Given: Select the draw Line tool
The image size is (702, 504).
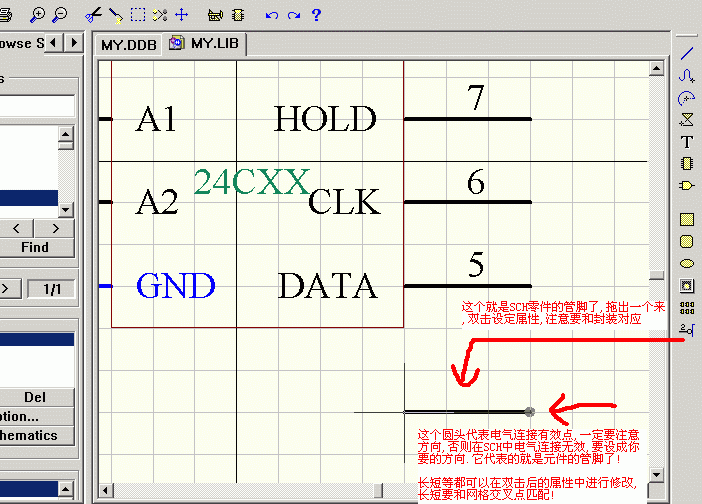Looking at the screenshot, I should point(687,53).
